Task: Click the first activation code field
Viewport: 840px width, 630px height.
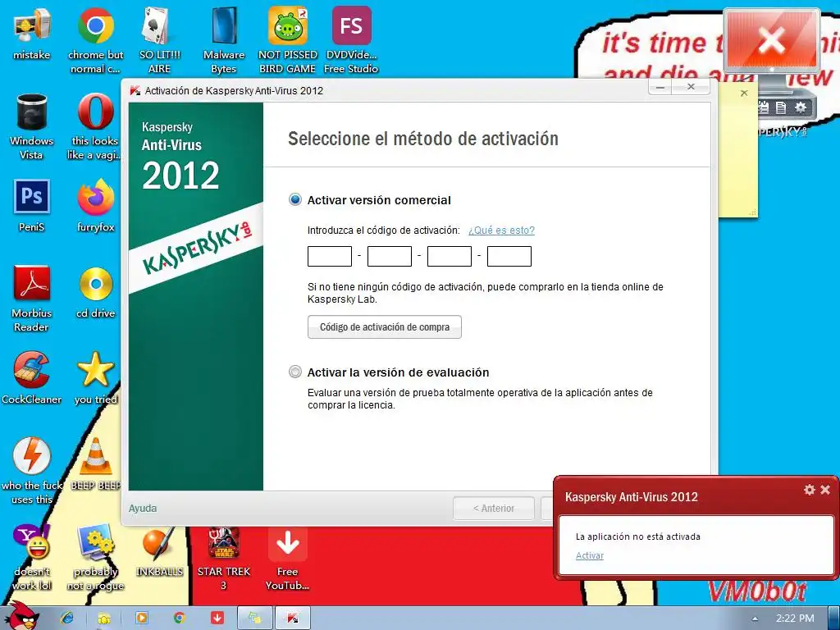Action: (x=330, y=256)
